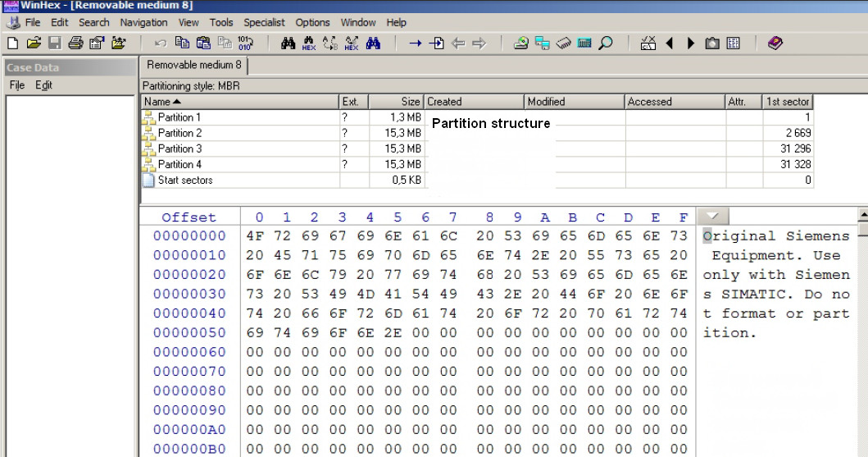Select the Partition 4 row
Viewport: 868px width, 457px height.
pos(477,164)
